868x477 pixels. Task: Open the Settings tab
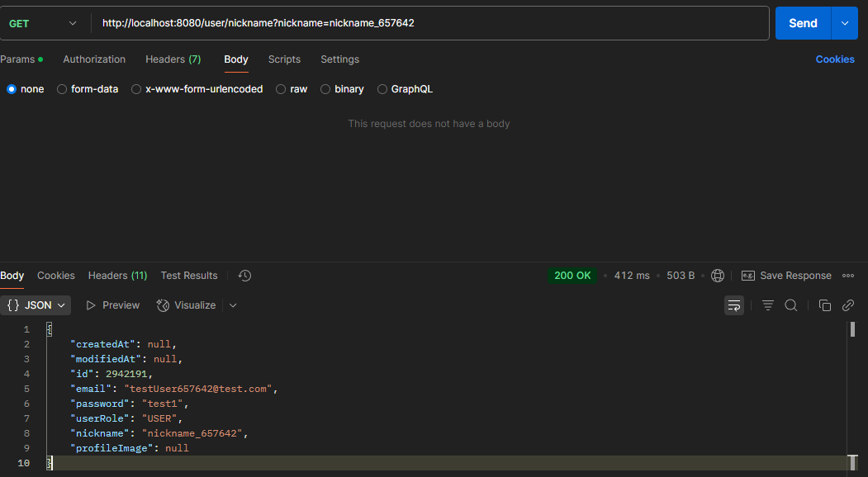(x=340, y=59)
